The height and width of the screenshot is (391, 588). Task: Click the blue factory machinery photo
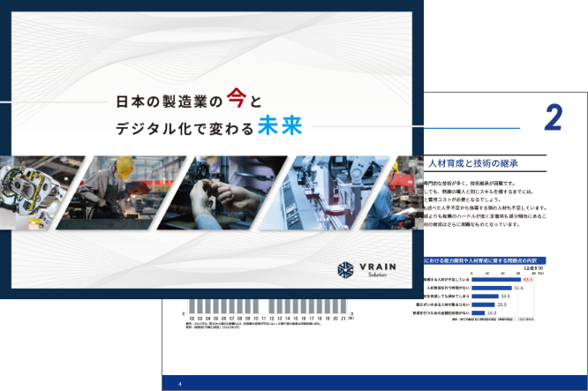(324, 192)
